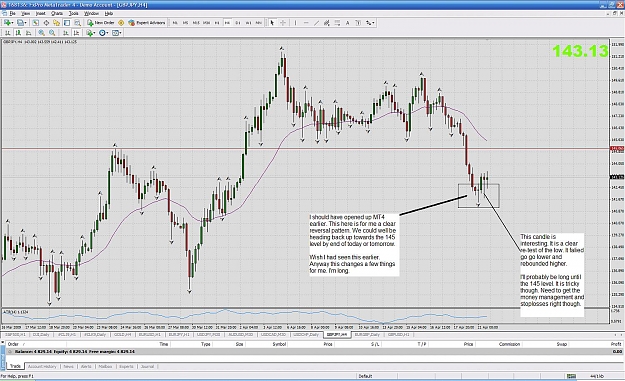Close the Terminal panel
This screenshot has height=381, width=625.
(x=3, y=342)
